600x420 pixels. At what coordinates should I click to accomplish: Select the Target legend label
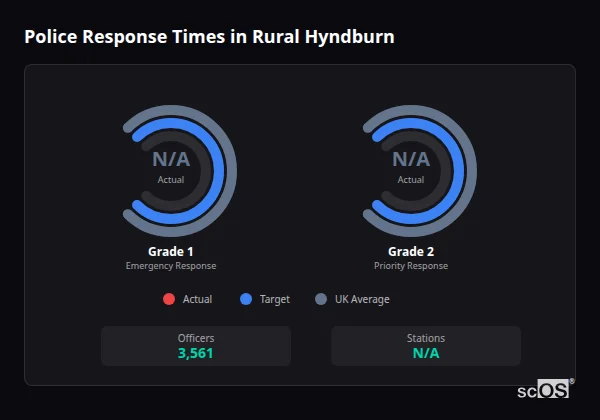[275, 299]
